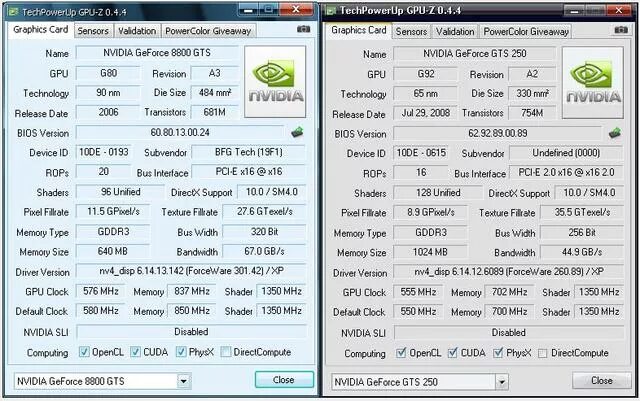Click the Memory Size value 640 MB
The image size is (640, 401).
113,251
